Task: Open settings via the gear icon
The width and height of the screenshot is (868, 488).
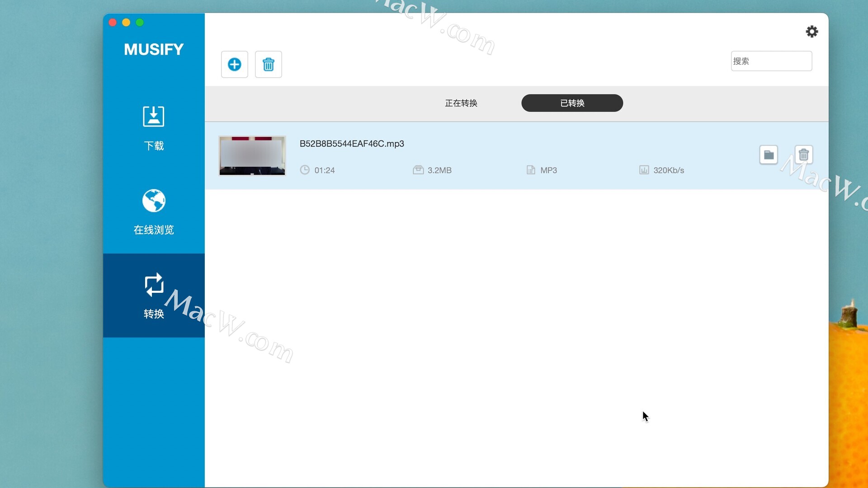Action: pos(812,32)
